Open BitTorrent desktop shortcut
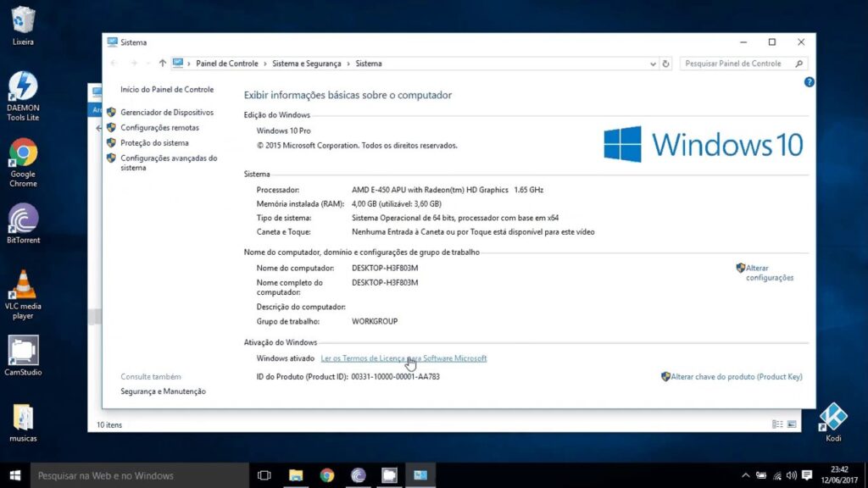 tap(23, 224)
